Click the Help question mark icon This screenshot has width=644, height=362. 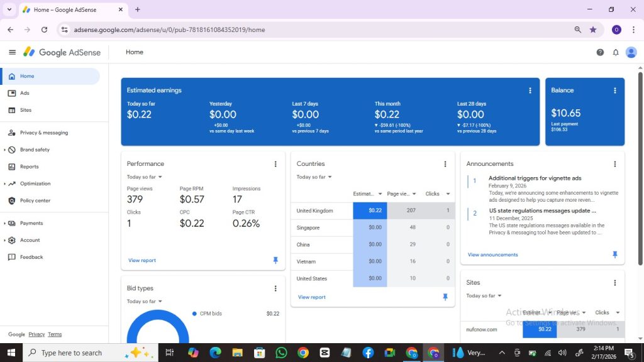tap(600, 52)
